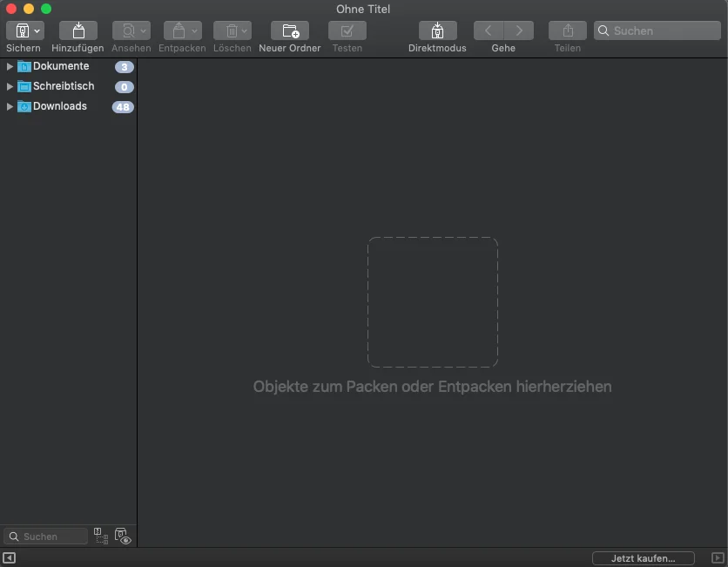Click the Testen checkmark icon
Screen dimensions: 728x567
[347, 30]
